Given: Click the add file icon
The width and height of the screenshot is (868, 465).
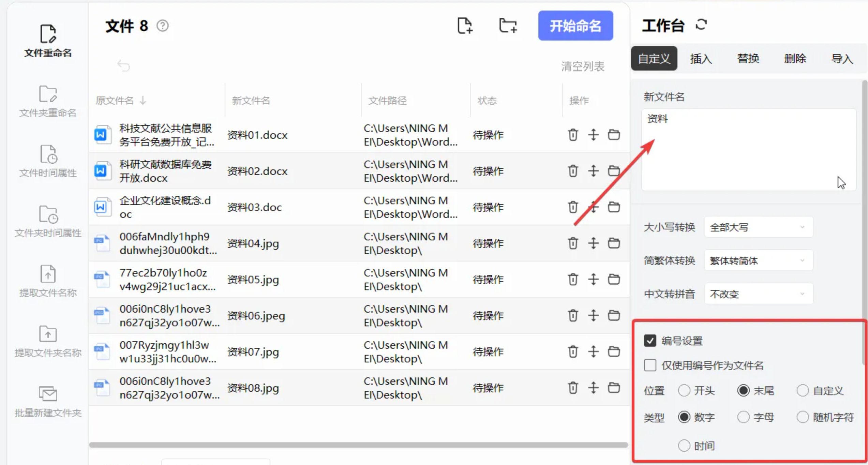Looking at the screenshot, I should pos(465,26).
